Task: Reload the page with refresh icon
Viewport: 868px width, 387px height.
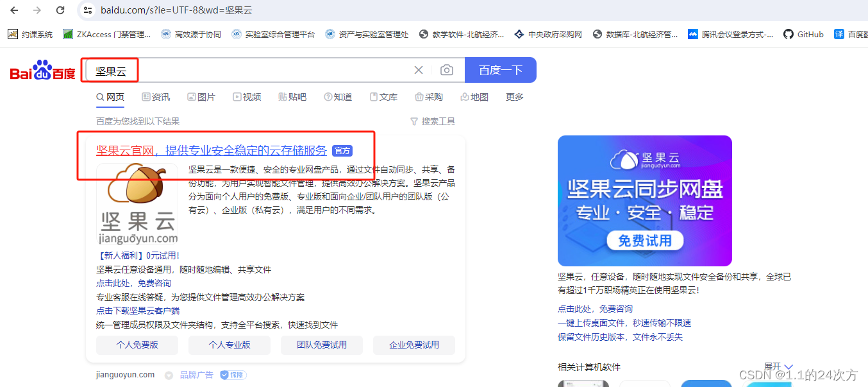Action: tap(60, 10)
